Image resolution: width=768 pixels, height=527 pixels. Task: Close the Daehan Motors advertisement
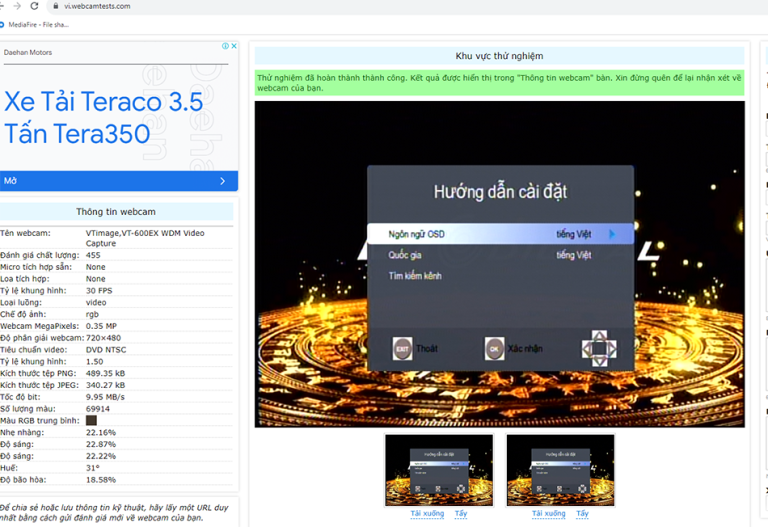pyautogui.click(x=234, y=46)
